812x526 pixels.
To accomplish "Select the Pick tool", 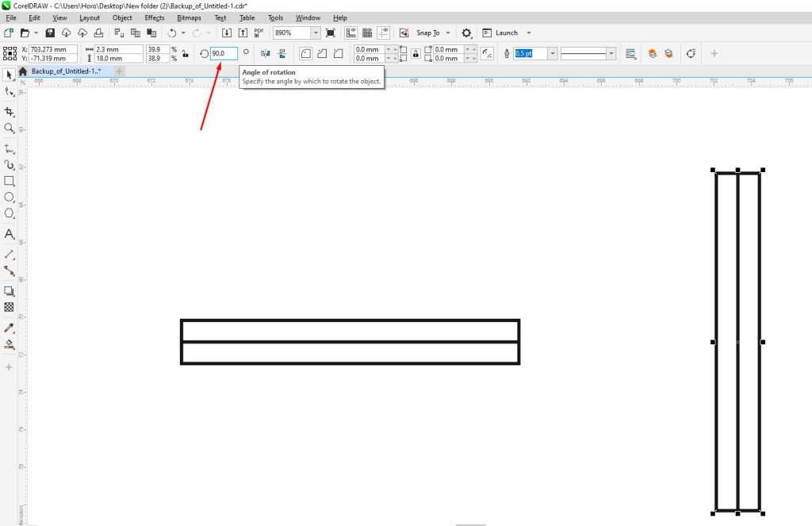I will click(10, 75).
